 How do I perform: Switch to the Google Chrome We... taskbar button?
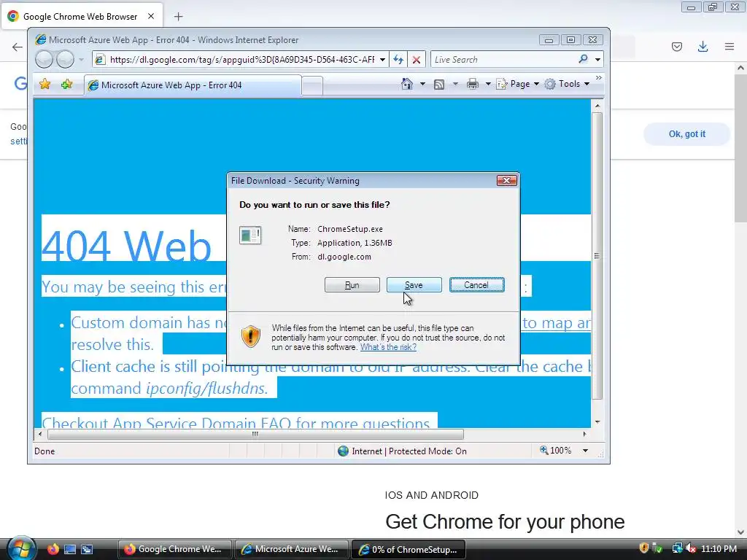[x=174, y=549]
